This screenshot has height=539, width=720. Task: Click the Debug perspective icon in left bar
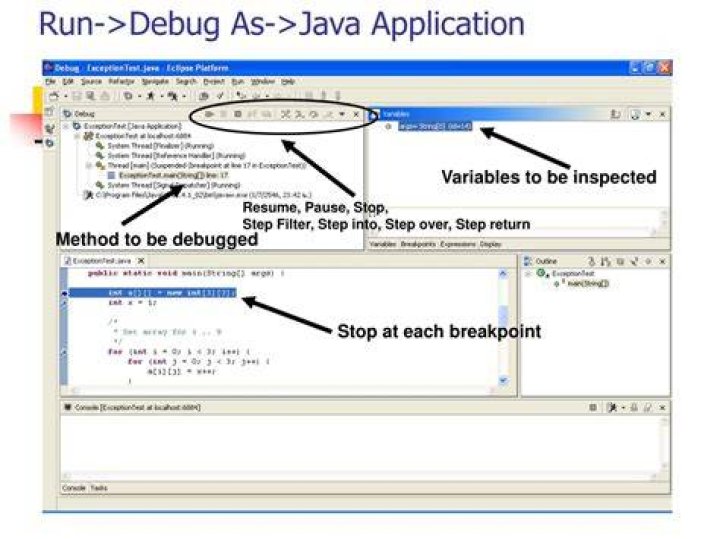pyautogui.click(x=50, y=143)
